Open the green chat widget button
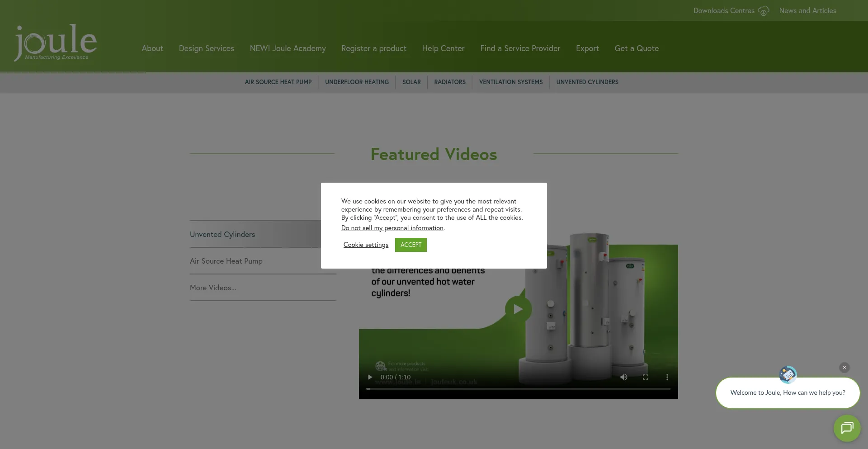Screen dimensions: 868x449 (847, 428)
